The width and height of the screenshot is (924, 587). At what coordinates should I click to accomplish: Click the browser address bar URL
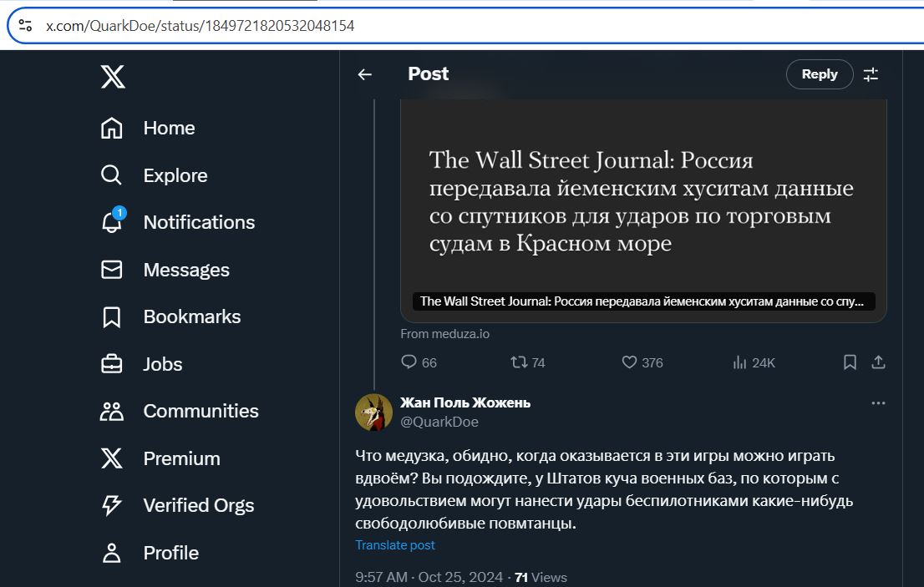201,26
